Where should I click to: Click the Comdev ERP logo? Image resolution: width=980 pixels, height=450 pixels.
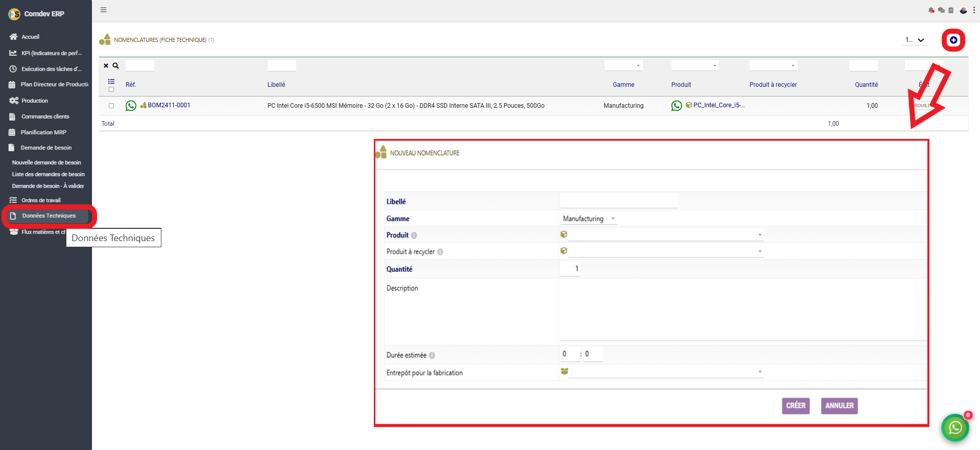[x=14, y=14]
